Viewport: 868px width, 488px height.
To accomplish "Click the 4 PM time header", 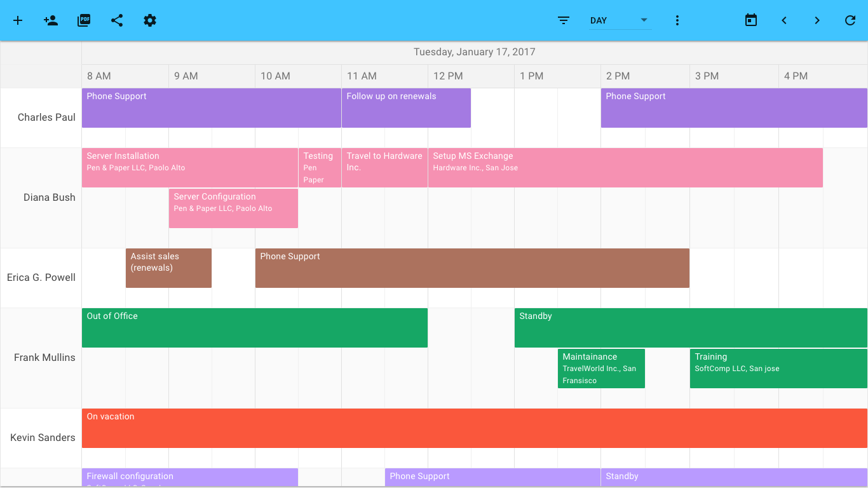I will (x=823, y=76).
